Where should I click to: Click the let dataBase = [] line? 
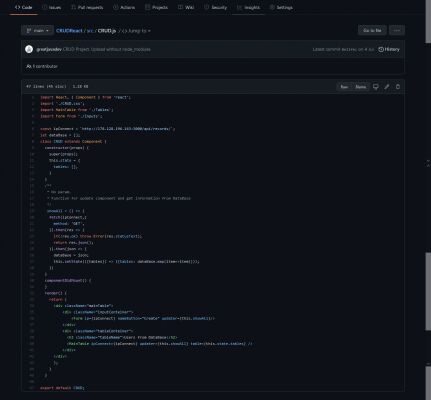(60, 135)
